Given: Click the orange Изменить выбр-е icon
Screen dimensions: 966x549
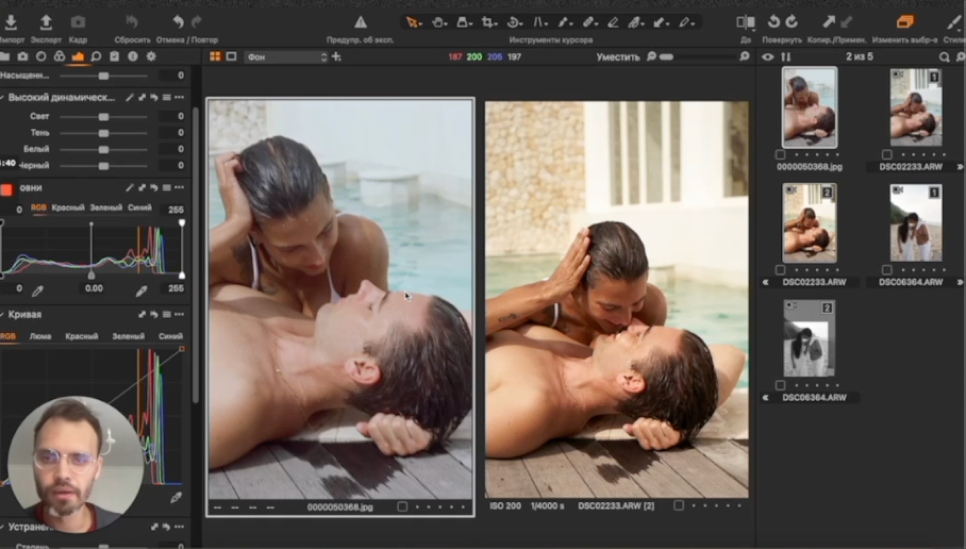Looking at the screenshot, I should tap(905, 22).
